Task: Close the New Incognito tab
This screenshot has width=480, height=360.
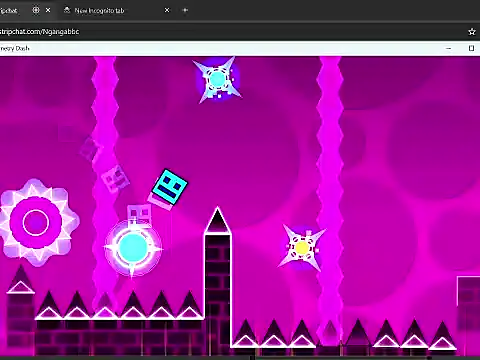Action: coord(167,10)
